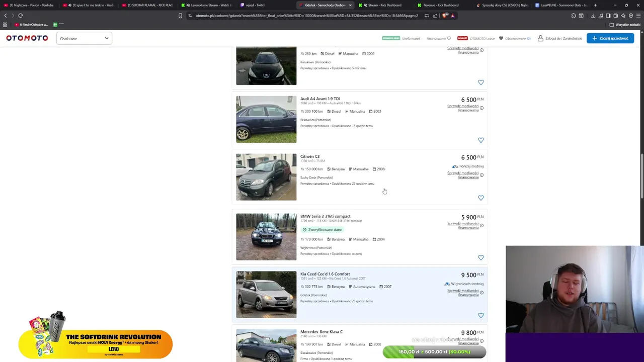Open Finansowanie header menu
This screenshot has width=644, height=362.
(x=438, y=38)
